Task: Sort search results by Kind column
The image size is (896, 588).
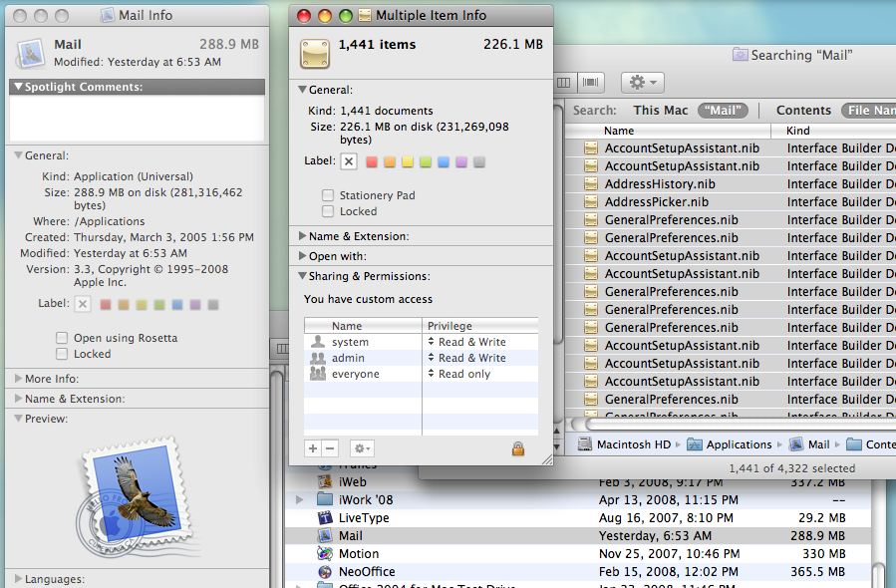Action: point(834,131)
